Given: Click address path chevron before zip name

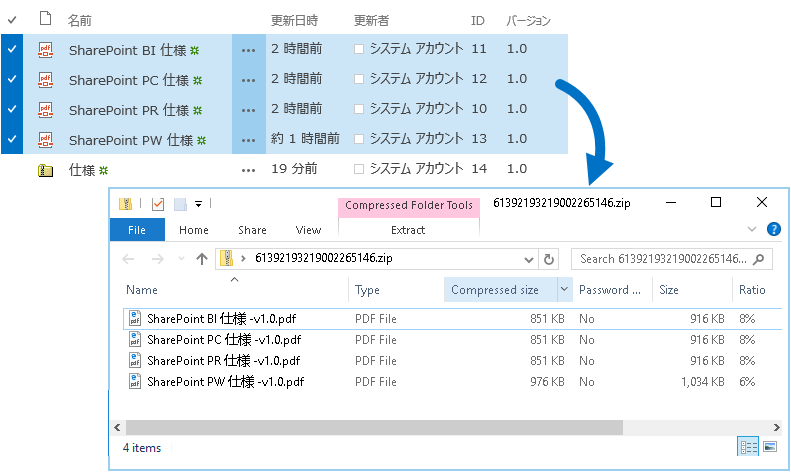Looking at the screenshot, I should click(x=244, y=259).
